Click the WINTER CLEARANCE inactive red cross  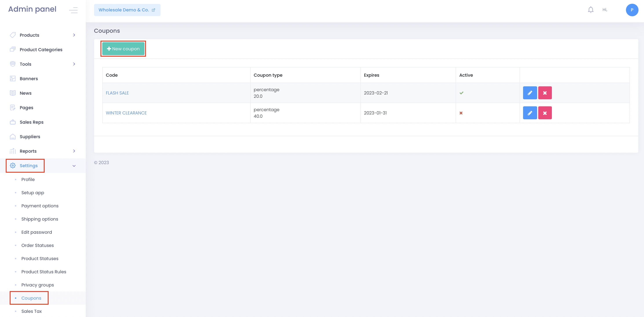461,113
